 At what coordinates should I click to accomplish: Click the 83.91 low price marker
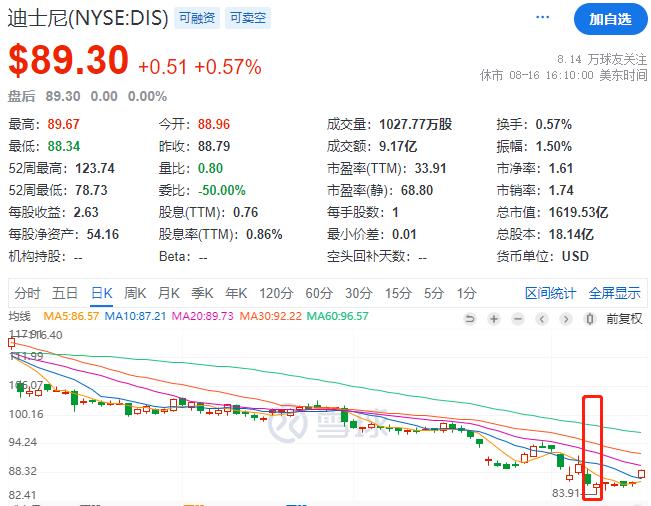pyautogui.click(x=566, y=493)
